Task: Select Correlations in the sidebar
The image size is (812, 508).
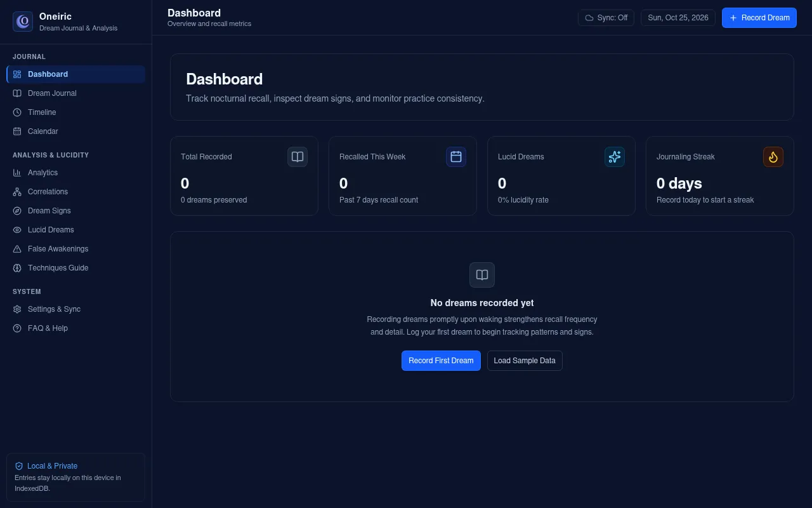Action: point(75,192)
